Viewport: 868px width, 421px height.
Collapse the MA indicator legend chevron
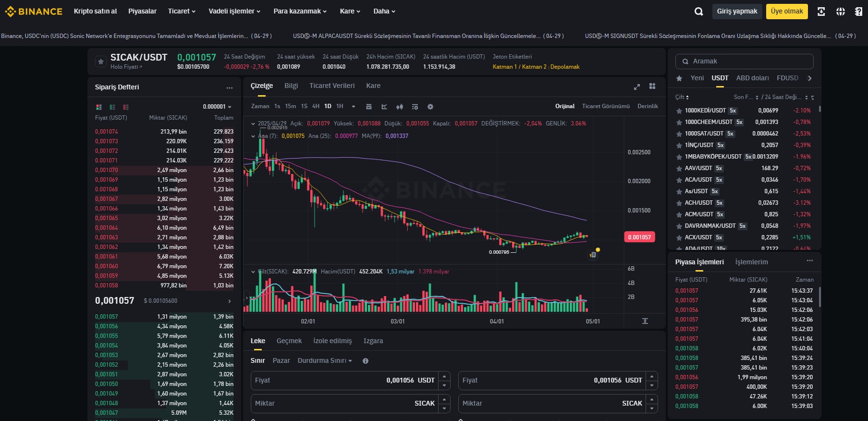tap(253, 136)
